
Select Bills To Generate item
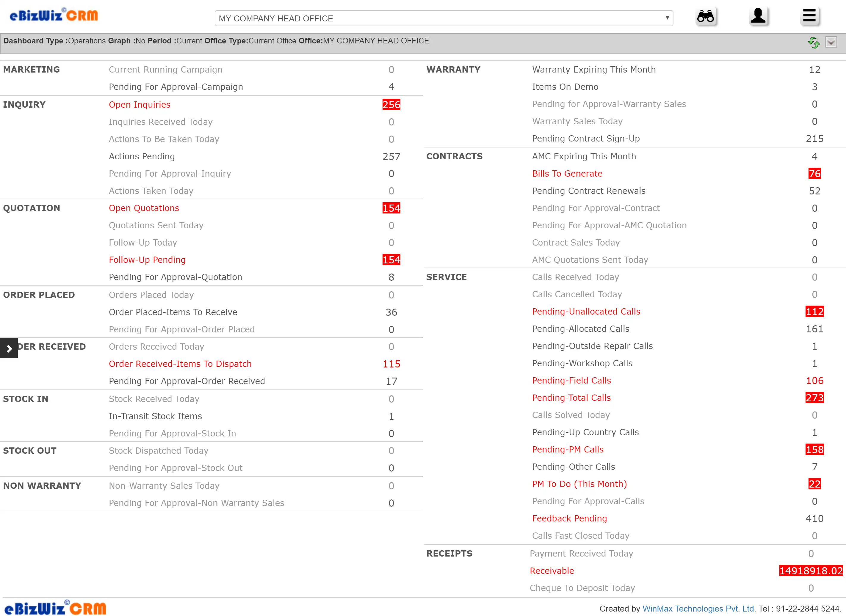(567, 173)
